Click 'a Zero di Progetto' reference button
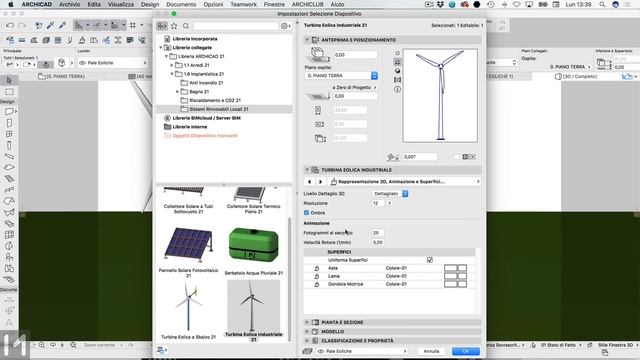The image size is (640, 360). coord(353,87)
